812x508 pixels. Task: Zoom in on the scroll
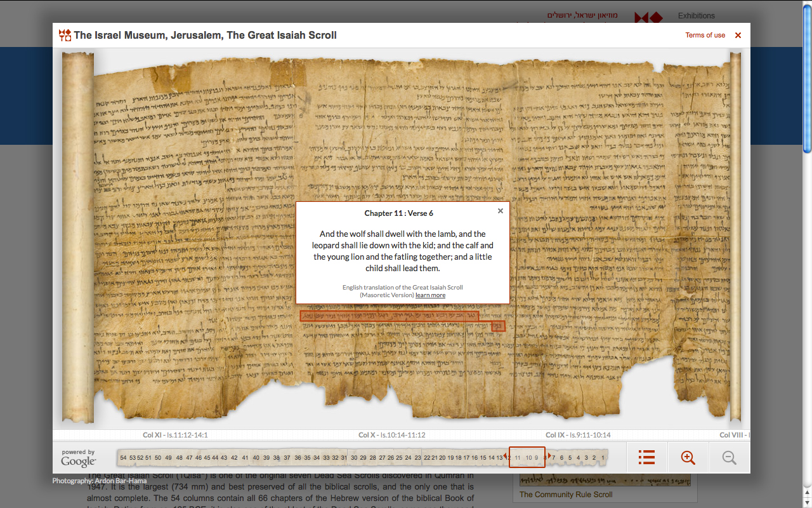(x=688, y=457)
